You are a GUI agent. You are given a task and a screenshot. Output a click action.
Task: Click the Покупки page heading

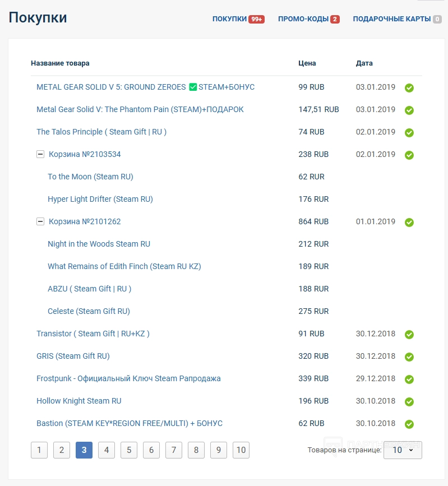pos(38,18)
